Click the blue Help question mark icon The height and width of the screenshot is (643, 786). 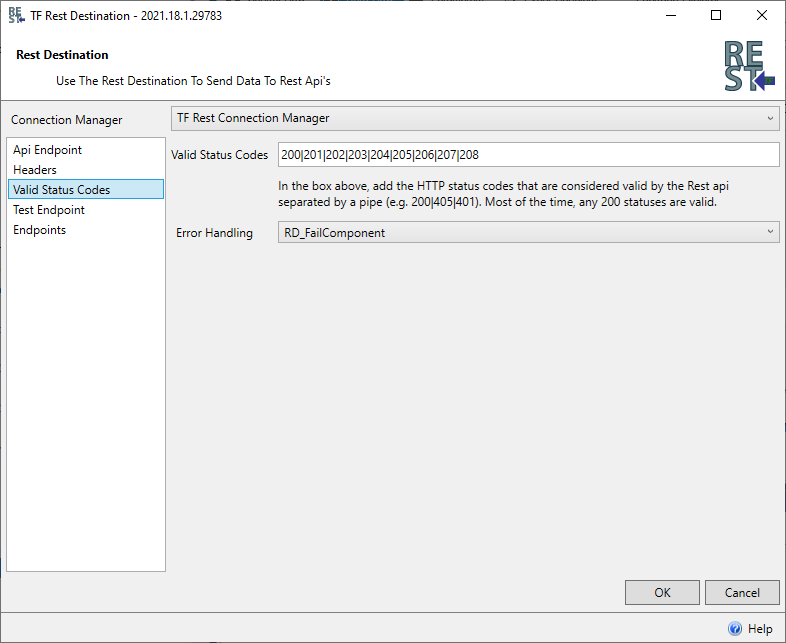pos(735,629)
